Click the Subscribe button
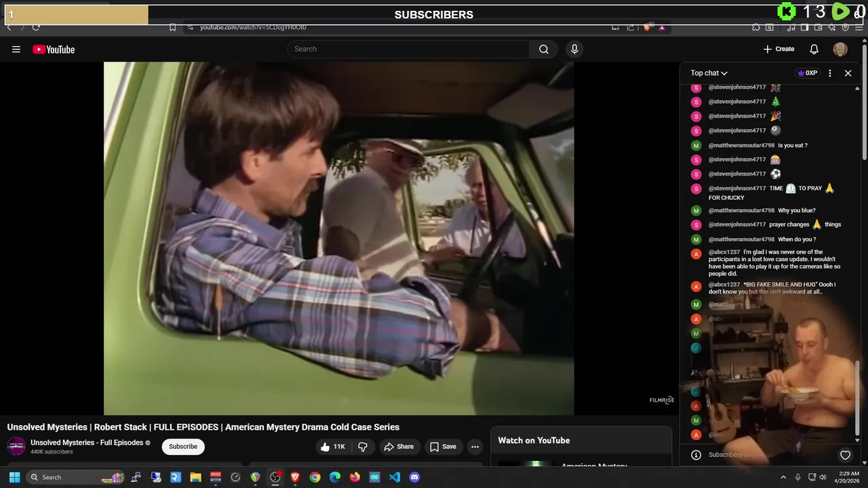The height and width of the screenshot is (488, 868). coord(183,447)
